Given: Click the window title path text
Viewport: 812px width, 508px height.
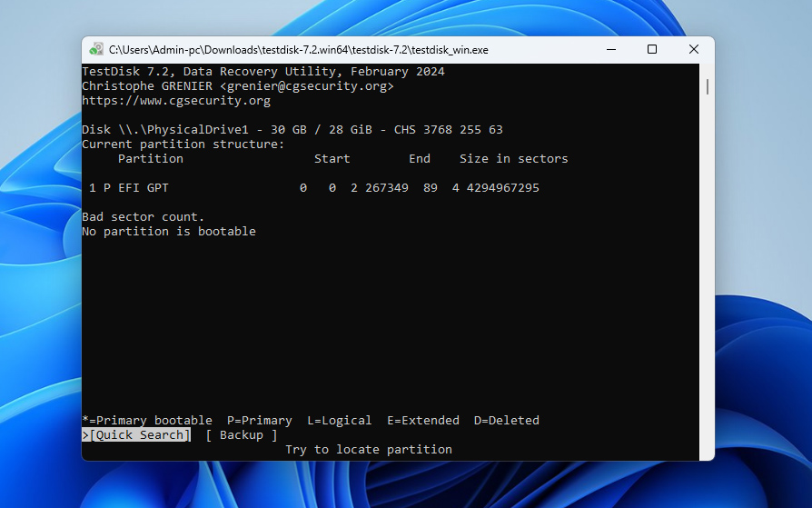Looking at the screenshot, I should pos(298,50).
